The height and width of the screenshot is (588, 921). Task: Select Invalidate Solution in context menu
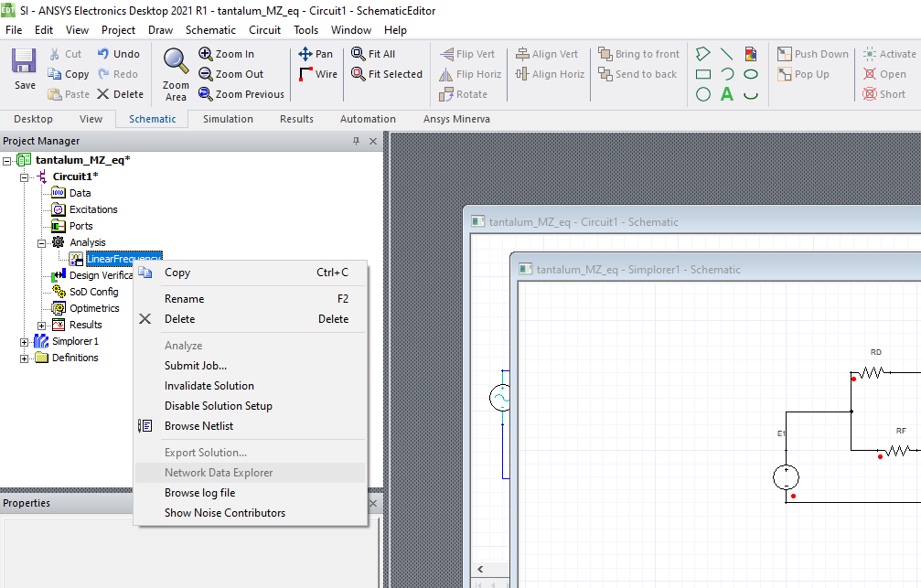[209, 386]
